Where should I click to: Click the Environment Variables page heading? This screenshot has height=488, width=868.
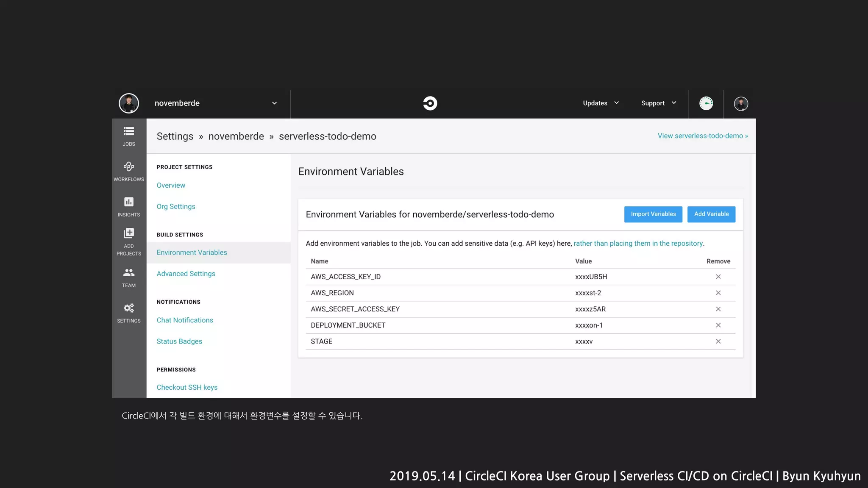(351, 171)
